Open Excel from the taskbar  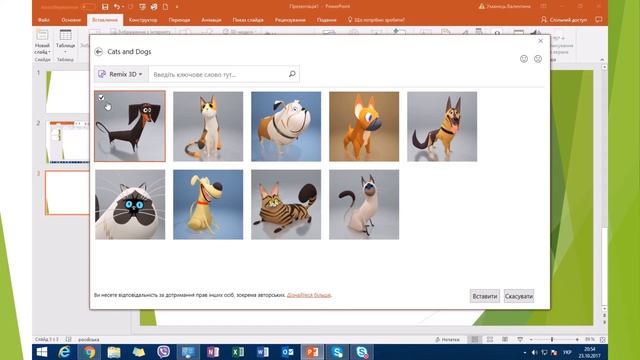point(238,352)
